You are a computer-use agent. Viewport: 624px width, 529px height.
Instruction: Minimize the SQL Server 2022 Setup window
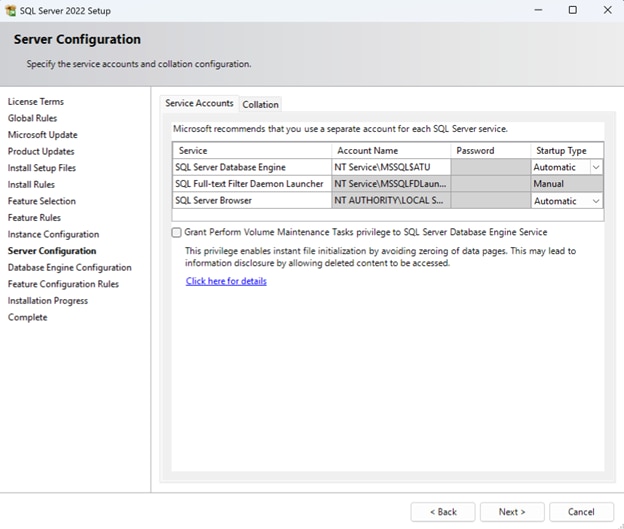[x=538, y=10]
